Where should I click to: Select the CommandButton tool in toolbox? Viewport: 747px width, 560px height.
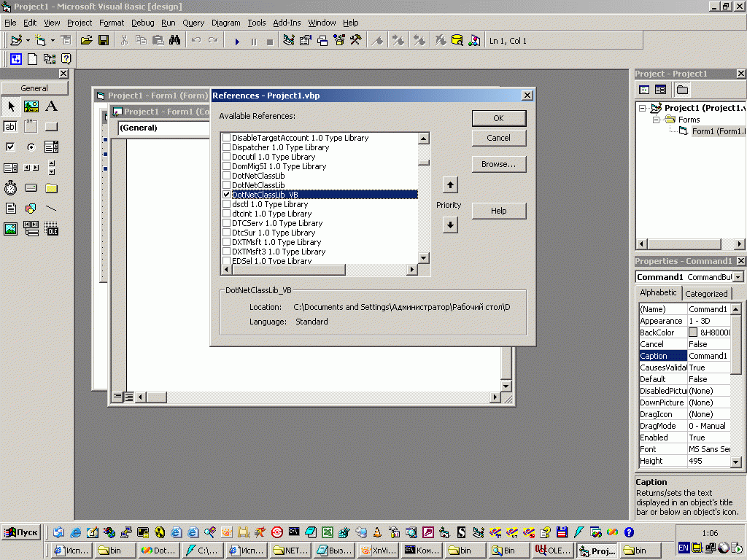point(52,127)
